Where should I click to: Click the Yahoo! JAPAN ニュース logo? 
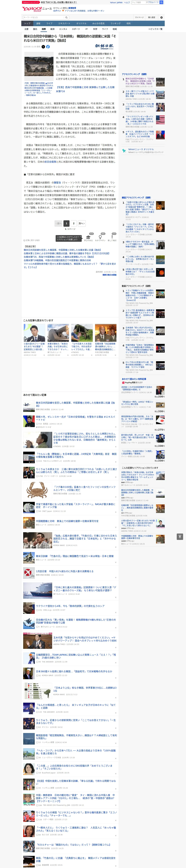pyautogui.click(x=37, y=9)
